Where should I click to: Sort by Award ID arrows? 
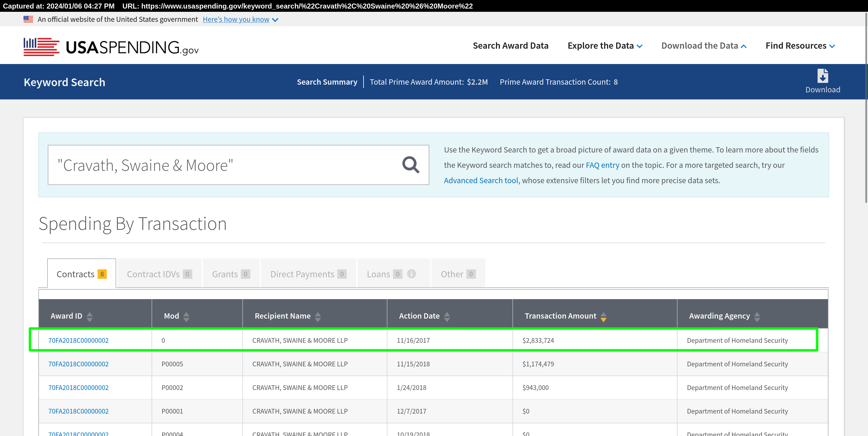(x=90, y=317)
